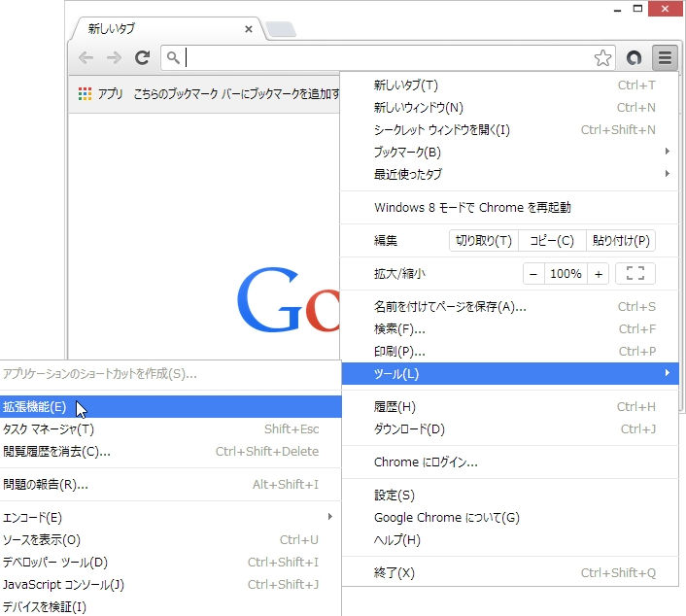Viewport: 686px width, 616px height.
Task: Choose 設定(S) from the Chrome menu
Action: pos(510,495)
